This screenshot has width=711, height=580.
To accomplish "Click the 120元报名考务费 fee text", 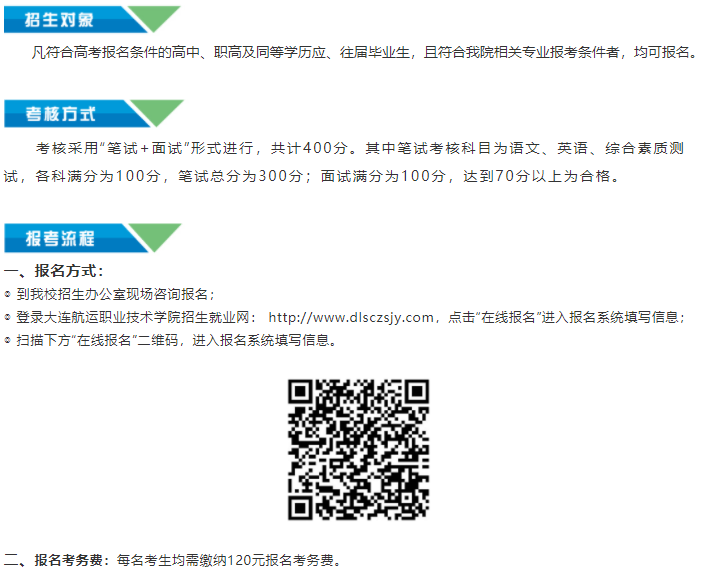I will tap(280, 561).
